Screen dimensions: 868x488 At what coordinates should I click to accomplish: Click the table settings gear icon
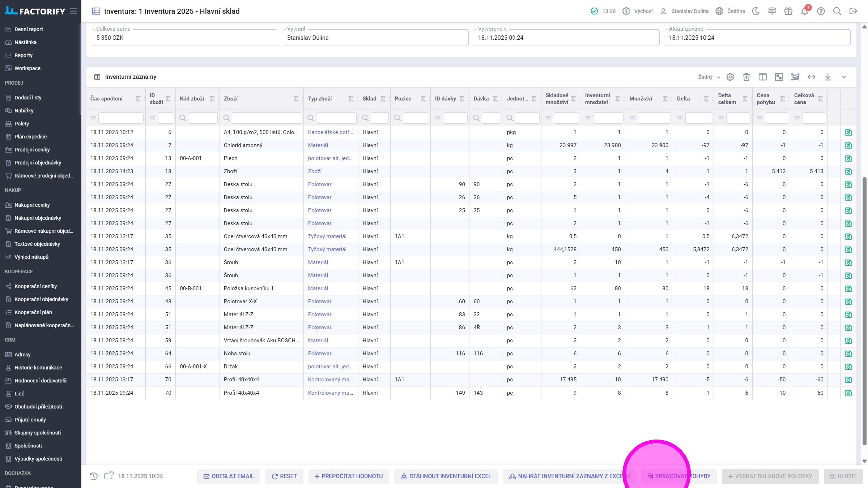pyautogui.click(x=730, y=77)
